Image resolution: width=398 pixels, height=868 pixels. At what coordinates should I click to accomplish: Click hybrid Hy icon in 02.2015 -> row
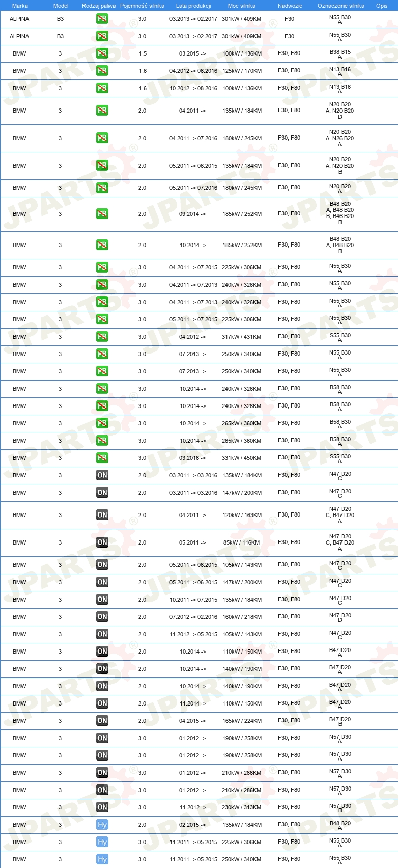tap(102, 825)
